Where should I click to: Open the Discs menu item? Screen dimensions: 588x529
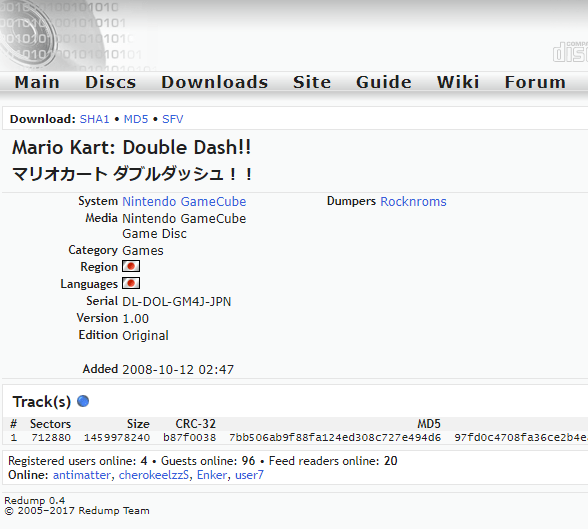click(x=110, y=82)
